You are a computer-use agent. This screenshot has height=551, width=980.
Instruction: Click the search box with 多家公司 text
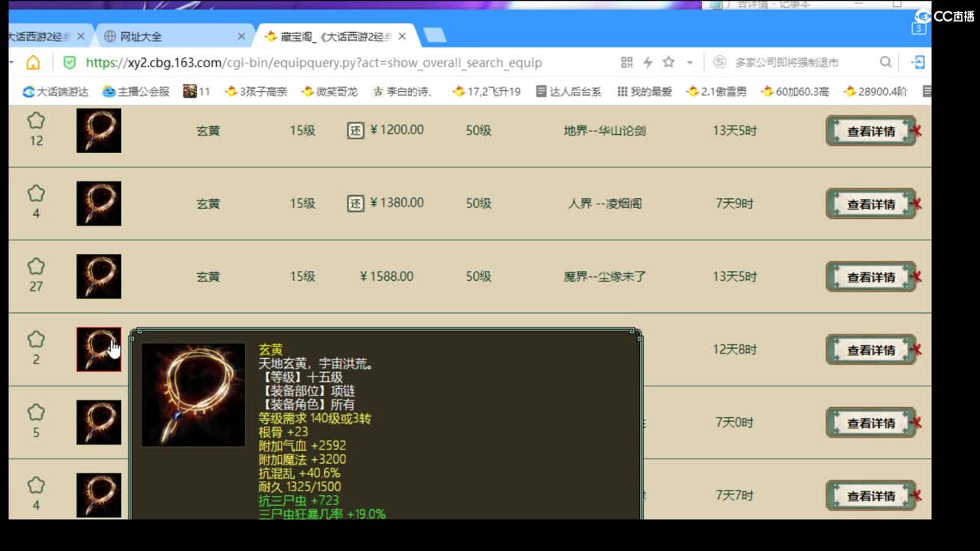coord(786,63)
